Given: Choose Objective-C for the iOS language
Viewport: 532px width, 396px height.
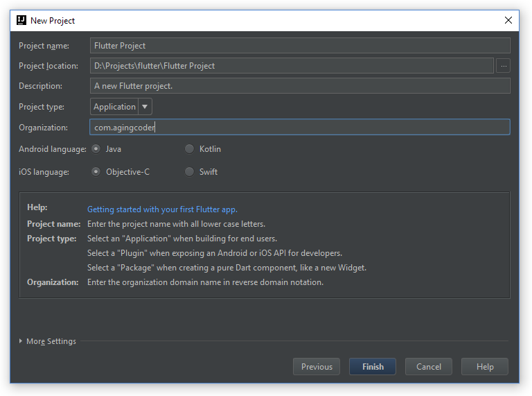Looking at the screenshot, I should pos(96,172).
